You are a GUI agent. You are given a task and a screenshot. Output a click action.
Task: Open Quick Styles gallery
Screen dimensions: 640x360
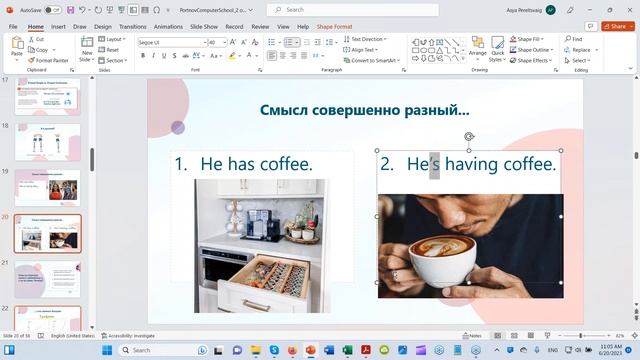click(498, 49)
